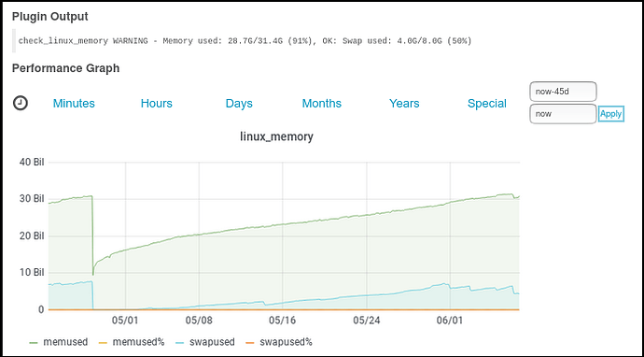Apply the selected time range
Screen dimensions: 644x357
[x=611, y=114]
